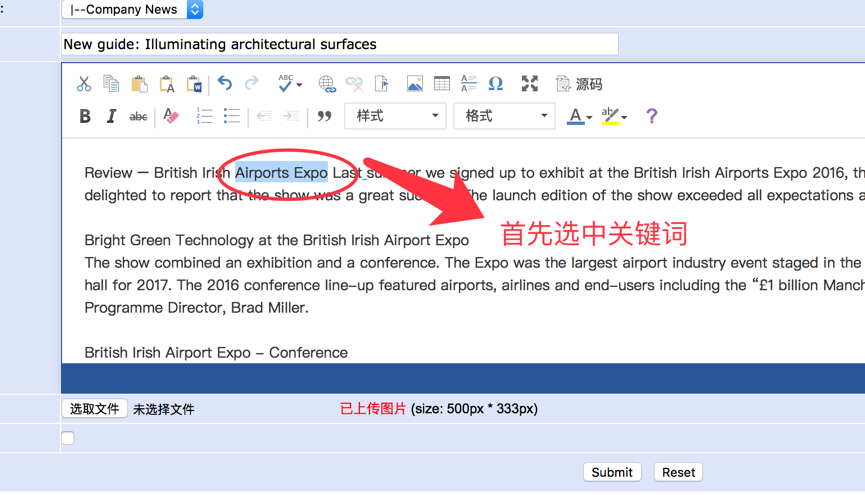Click the 已上传图片 uploaded image link
This screenshot has height=495, width=865.
pyautogui.click(x=373, y=409)
